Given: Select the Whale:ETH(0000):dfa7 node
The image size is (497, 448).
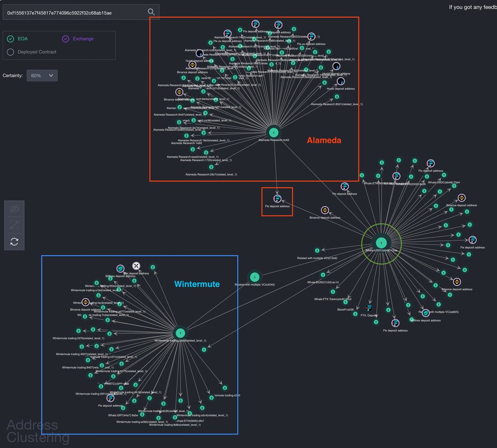Looking at the screenshot, I should click(x=190, y=414).
